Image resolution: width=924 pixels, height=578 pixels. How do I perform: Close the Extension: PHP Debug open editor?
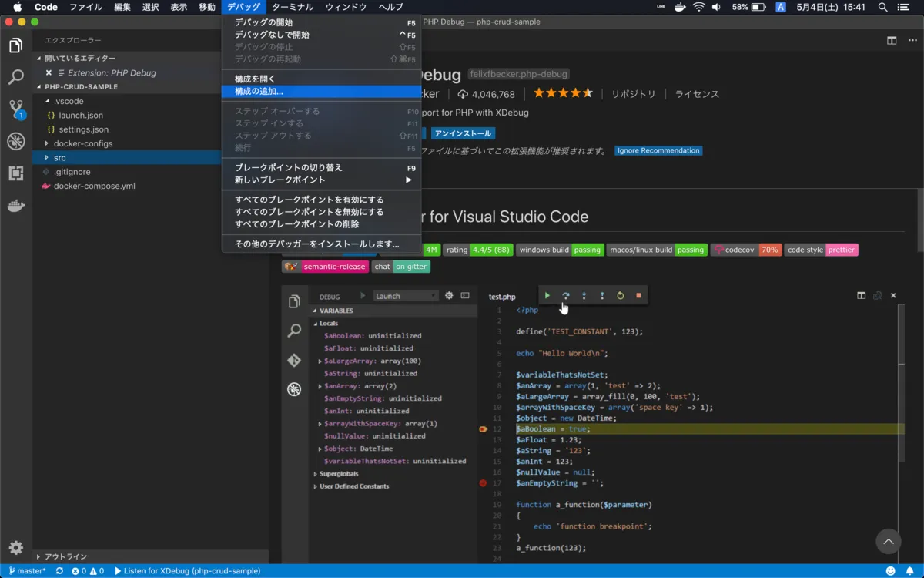point(49,72)
